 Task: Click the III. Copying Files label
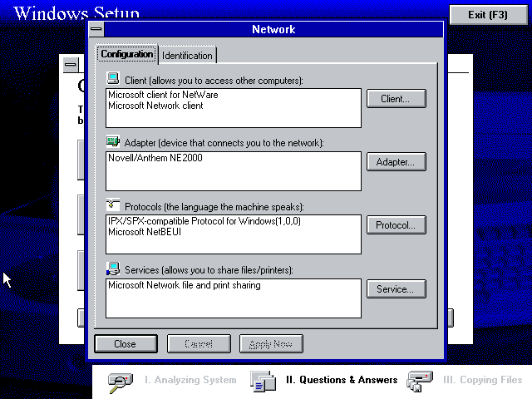tap(482, 380)
